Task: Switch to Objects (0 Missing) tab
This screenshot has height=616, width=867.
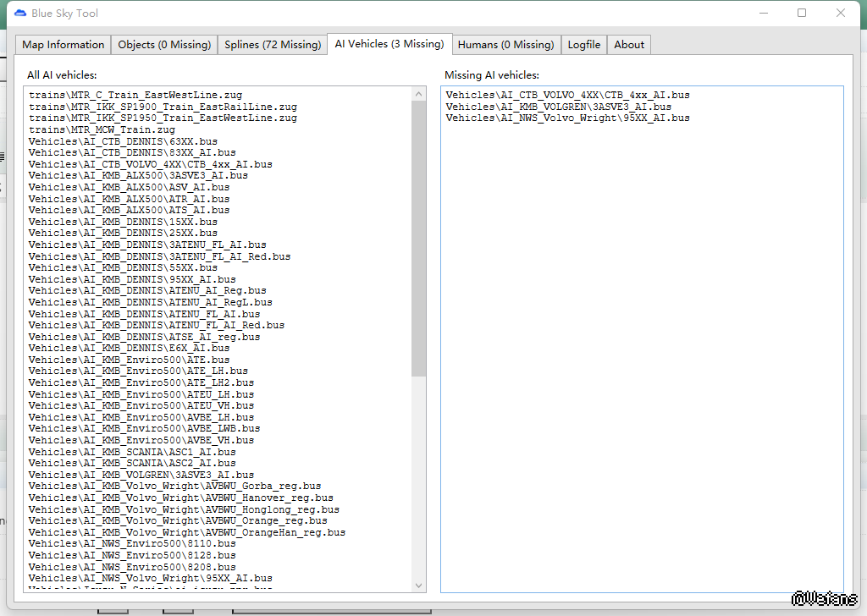Action: pyautogui.click(x=164, y=45)
